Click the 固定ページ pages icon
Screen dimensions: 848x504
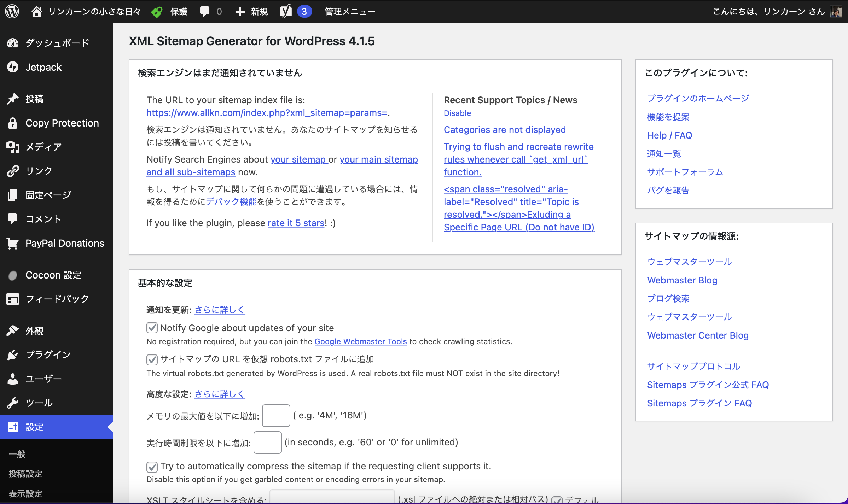(13, 195)
